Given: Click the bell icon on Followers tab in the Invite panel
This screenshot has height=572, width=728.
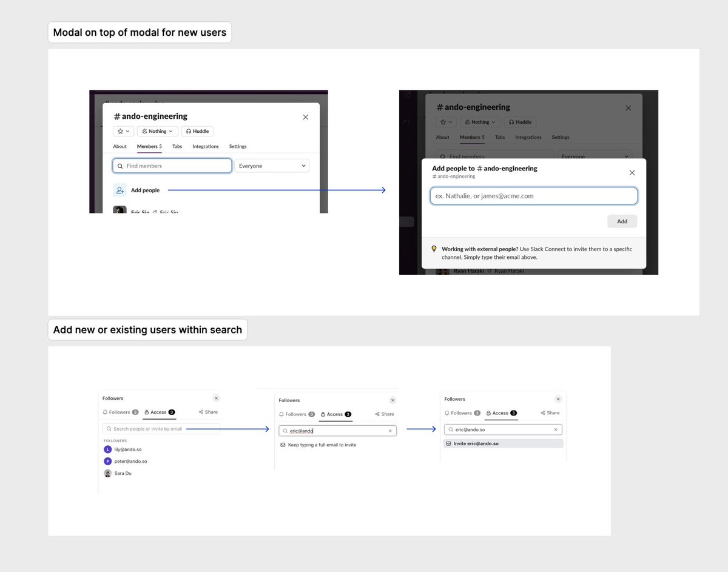Looking at the screenshot, I should pyautogui.click(x=447, y=413).
